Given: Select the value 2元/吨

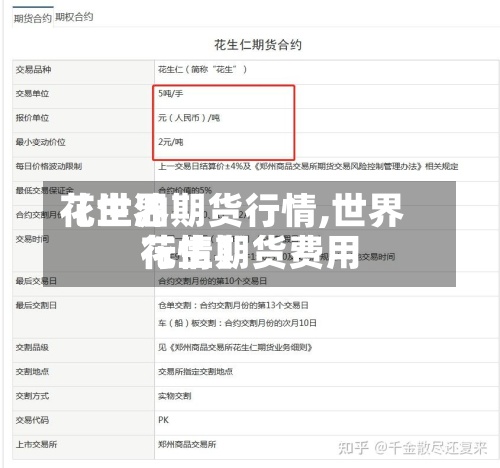Looking at the screenshot, I should tap(171, 142).
